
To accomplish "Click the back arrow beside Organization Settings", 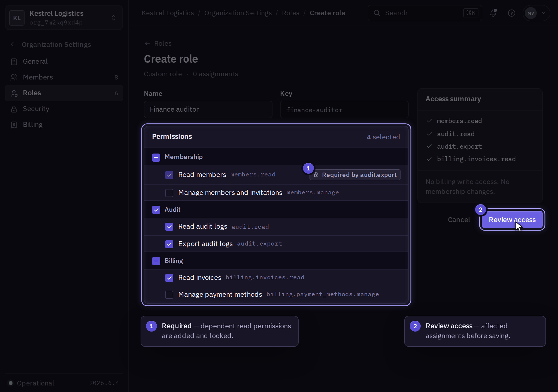I will coord(14,44).
